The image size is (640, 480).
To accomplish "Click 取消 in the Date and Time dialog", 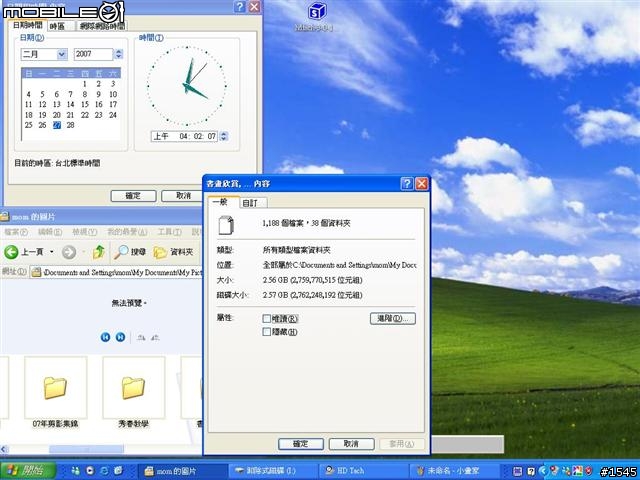I will pos(183,196).
